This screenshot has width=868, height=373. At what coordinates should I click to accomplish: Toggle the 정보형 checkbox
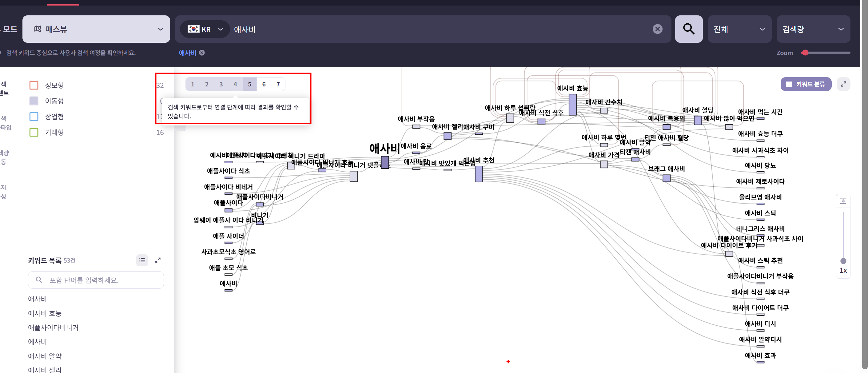[34, 85]
